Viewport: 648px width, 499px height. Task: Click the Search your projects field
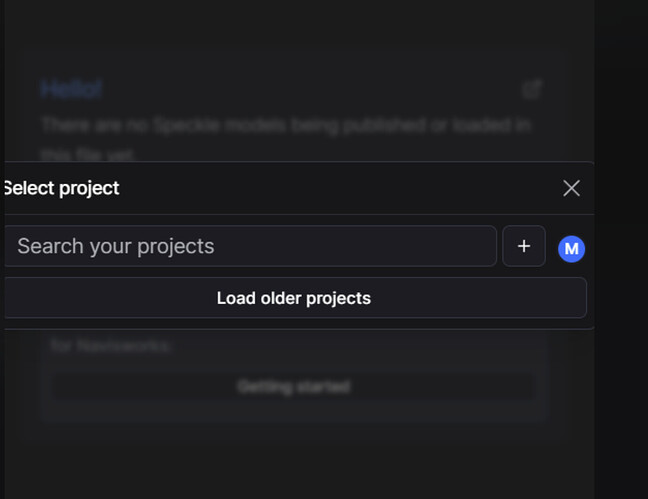(250, 246)
